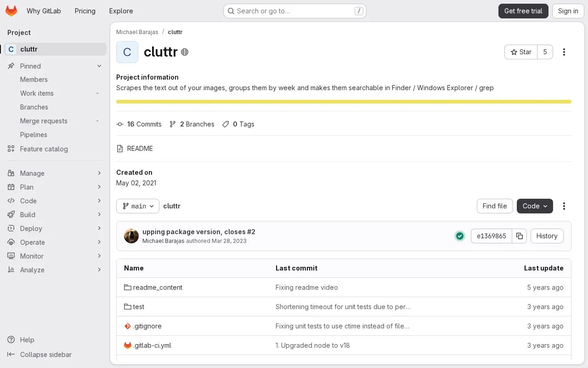The height and width of the screenshot is (368, 588).
Task: Click the GitLab fox logo
Action: click(x=11, y=11)
